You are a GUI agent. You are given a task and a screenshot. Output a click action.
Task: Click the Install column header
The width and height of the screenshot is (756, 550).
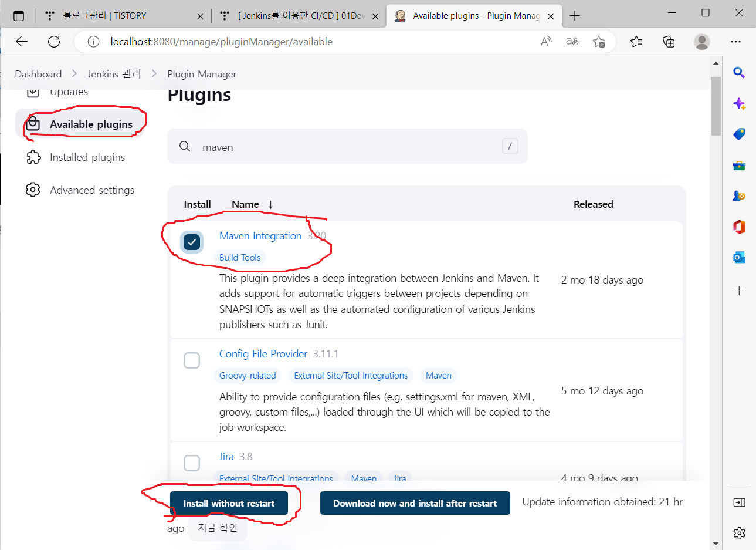(x=197, y=204)
